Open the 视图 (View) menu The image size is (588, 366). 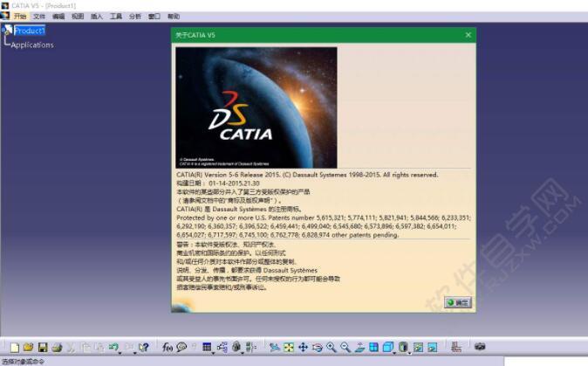[x=78, y=16]
